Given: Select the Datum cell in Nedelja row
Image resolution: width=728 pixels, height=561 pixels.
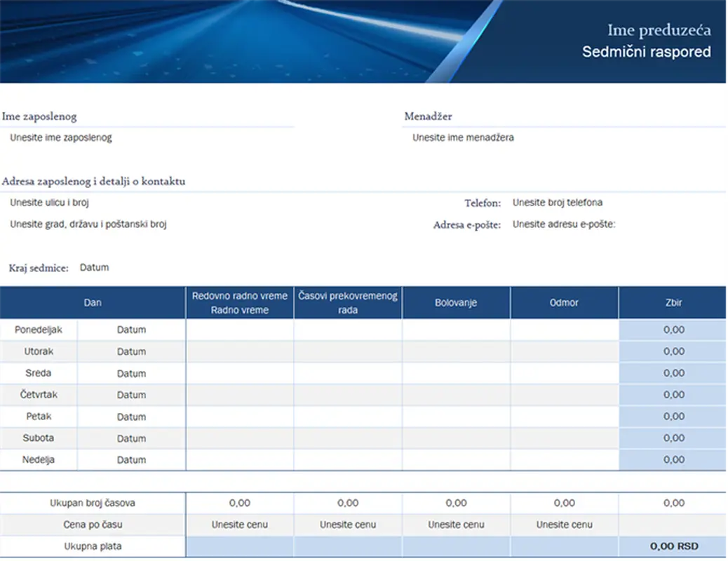Looking at the screenshot, I should [131, 461].
